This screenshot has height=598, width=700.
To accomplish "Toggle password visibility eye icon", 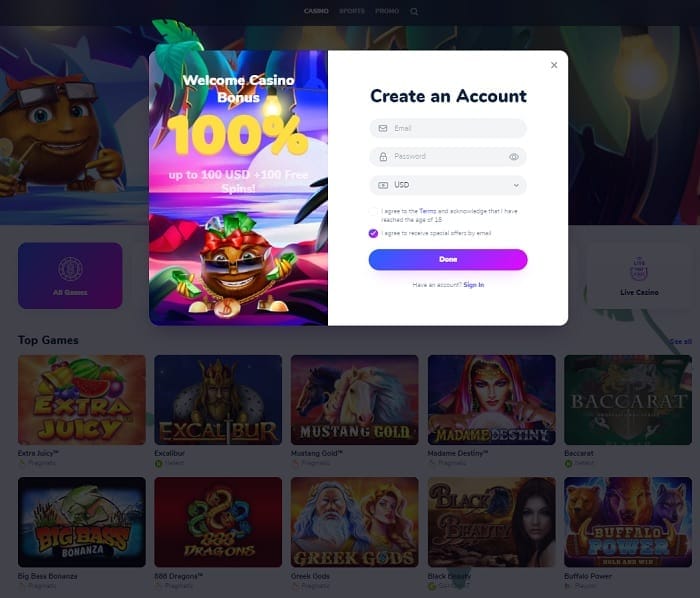I will [514, 157].
